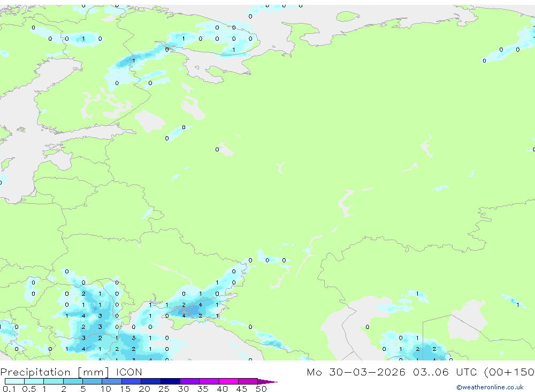This screenshot has width=535, height=392.
Task: Click the 35–40 mm legend swatch
Action: tap(209, 381)
